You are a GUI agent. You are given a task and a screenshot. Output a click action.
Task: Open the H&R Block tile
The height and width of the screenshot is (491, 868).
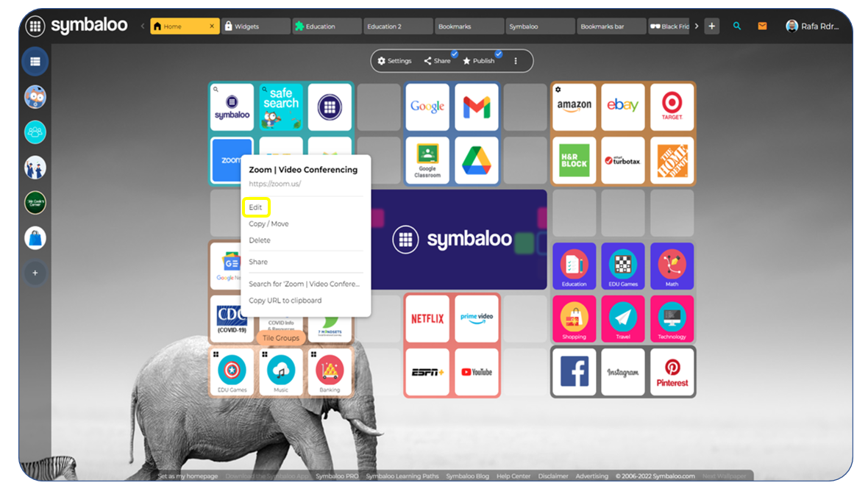574,160
